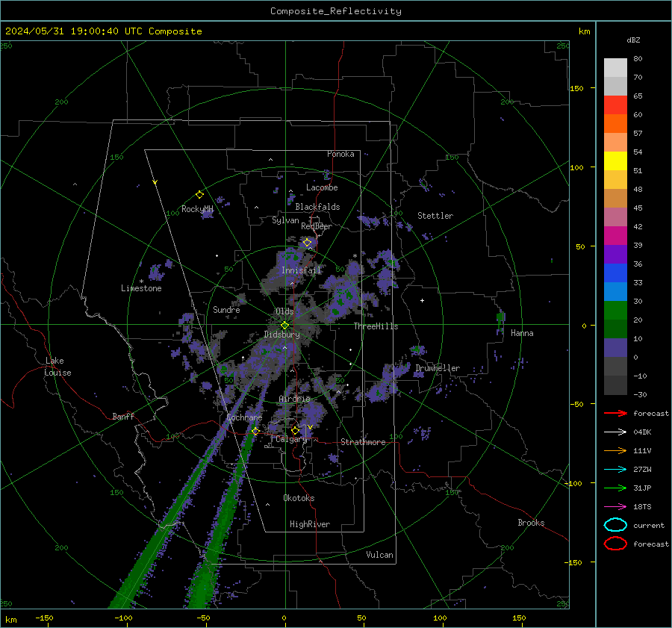The image size is (672, 628).
Task: Click the Ponoka city label
Action: click(340, 154)
